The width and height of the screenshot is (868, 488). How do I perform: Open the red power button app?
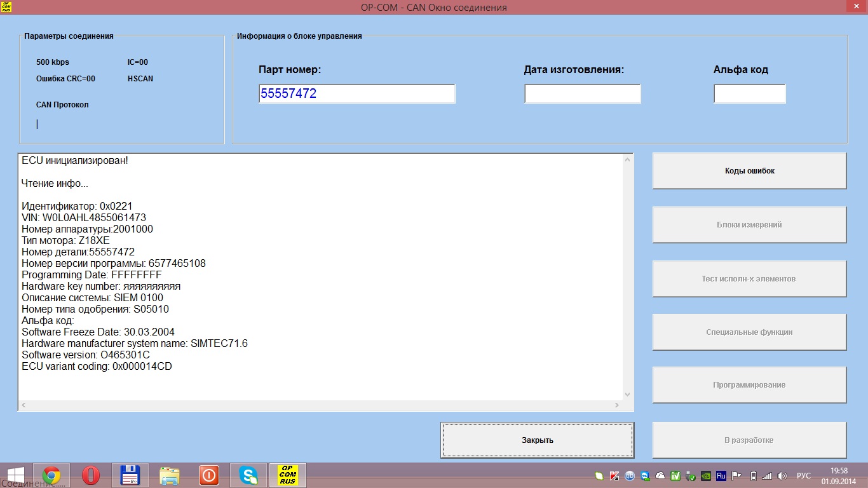pyautogui.click(x=209, y=475)
